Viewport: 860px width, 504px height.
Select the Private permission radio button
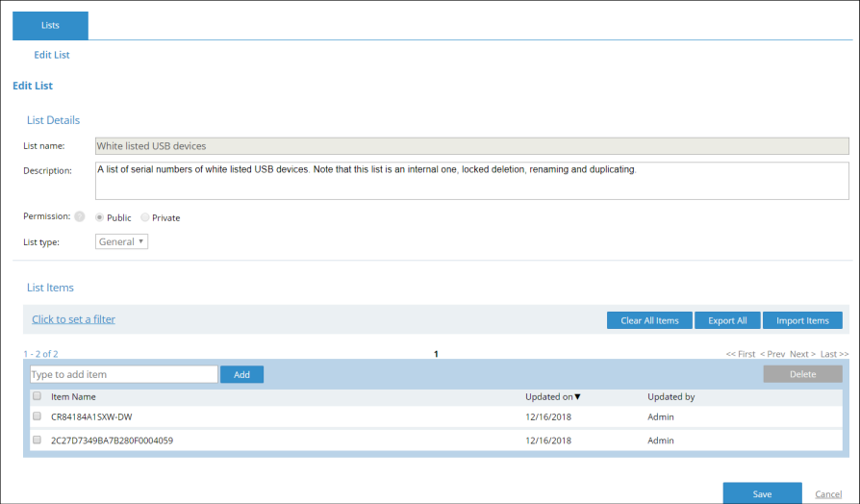click(145, 217)
